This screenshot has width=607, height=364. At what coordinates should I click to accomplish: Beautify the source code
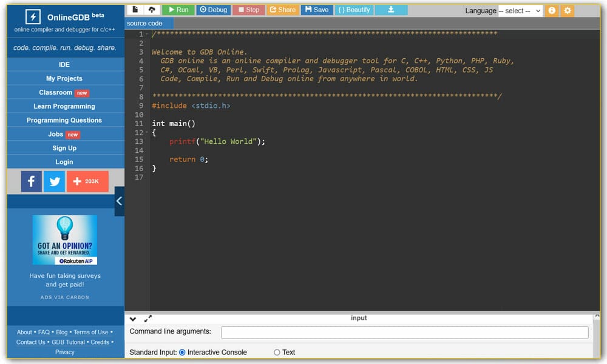pos(354,10)
